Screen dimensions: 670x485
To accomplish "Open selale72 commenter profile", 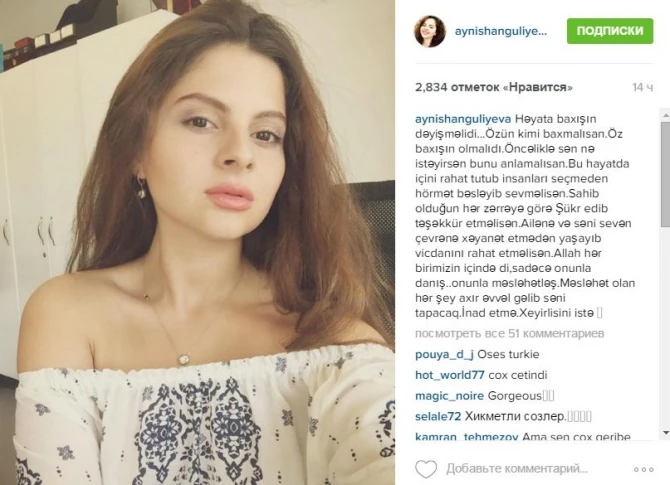I will coord(438,416).
